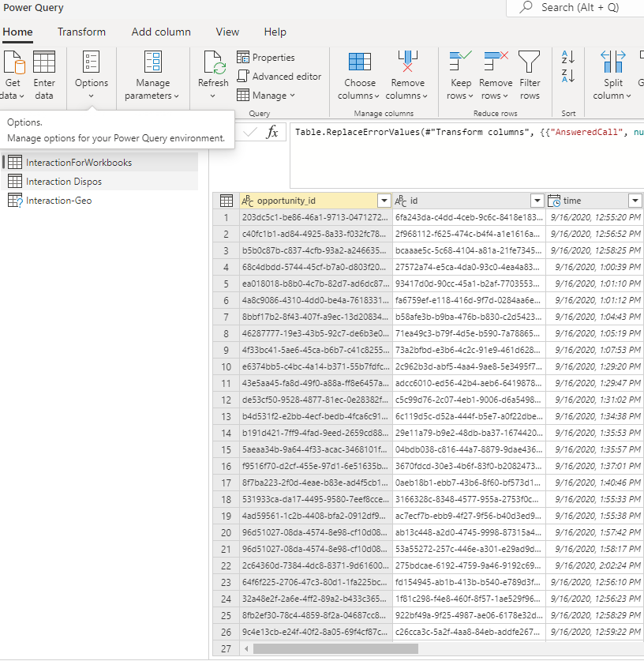Expand the Options dropdown chevron

pyautogui.click(x=91, y=96)
